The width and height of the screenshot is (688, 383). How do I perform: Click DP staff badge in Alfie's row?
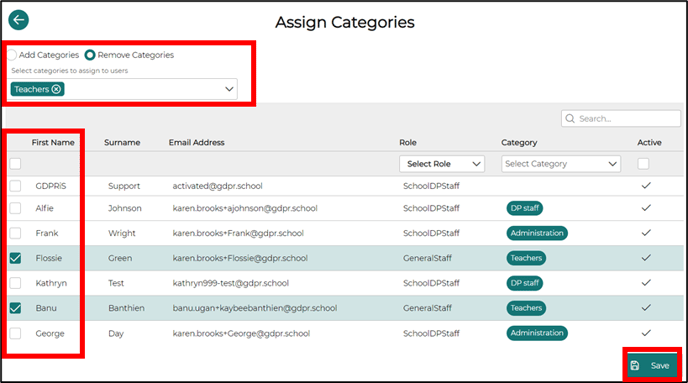pyautogui.click(x=524, y=208)
